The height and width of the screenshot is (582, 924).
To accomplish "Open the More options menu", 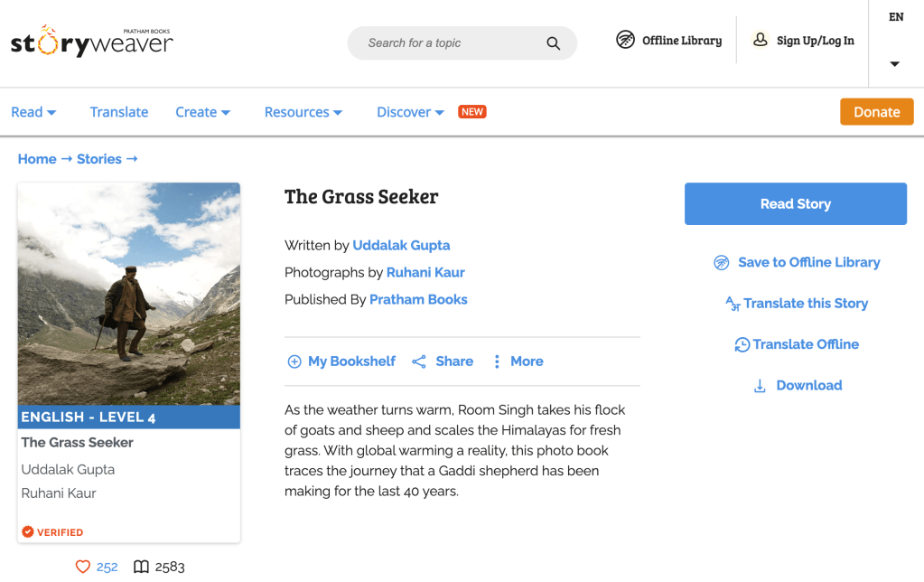I will 518,361.
